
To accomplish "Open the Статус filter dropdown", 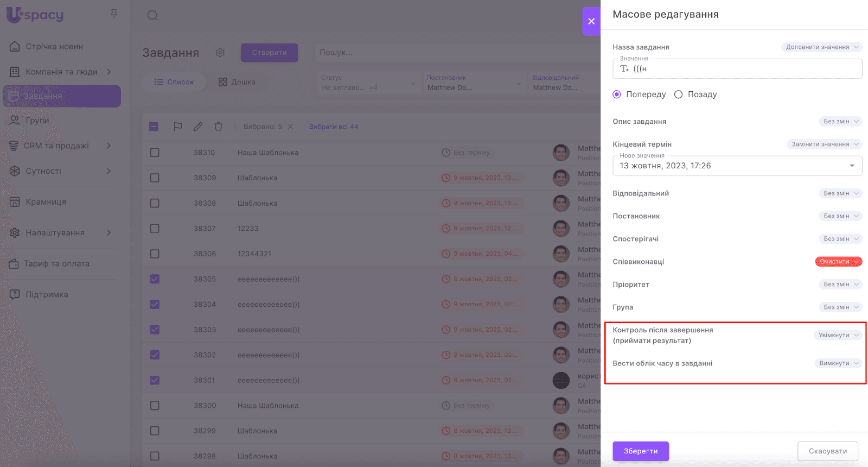I will 368,83.
